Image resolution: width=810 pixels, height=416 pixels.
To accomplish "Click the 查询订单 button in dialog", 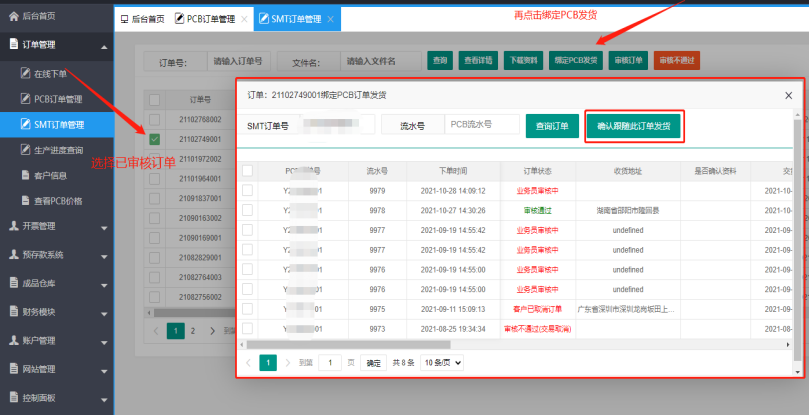I will pyautogui.click(x=551, y=126).
